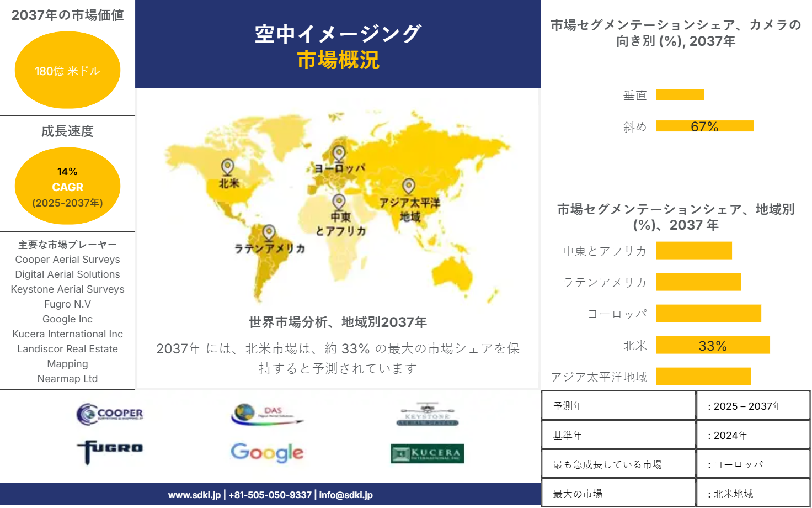Click the ヨーロッパ bar in region chart
The height and width of the screenshot is (508, 812).
tap(708, 313)
